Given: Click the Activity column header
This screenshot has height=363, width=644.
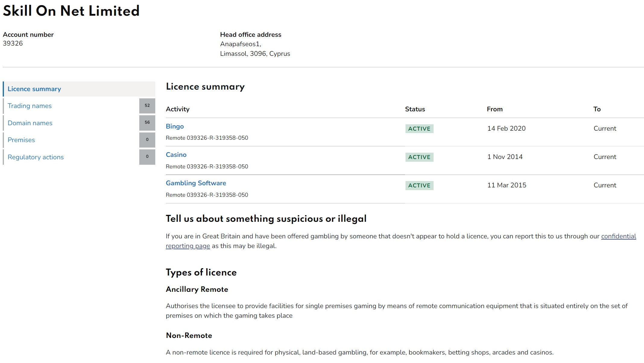Looking at the screenshot, I should click(x=178, y=109).
